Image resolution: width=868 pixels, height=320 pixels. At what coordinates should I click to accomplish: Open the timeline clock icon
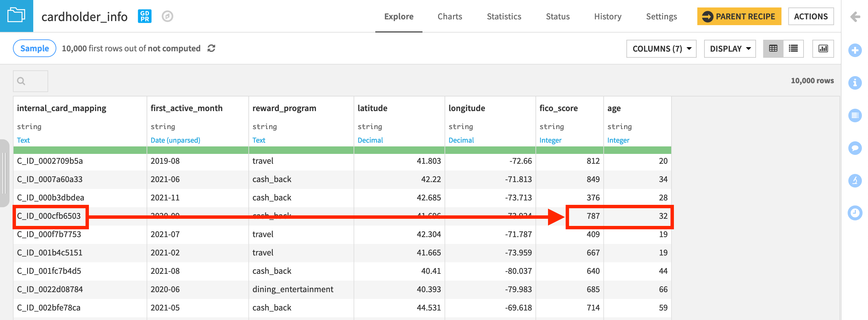(x=855, y=213)
